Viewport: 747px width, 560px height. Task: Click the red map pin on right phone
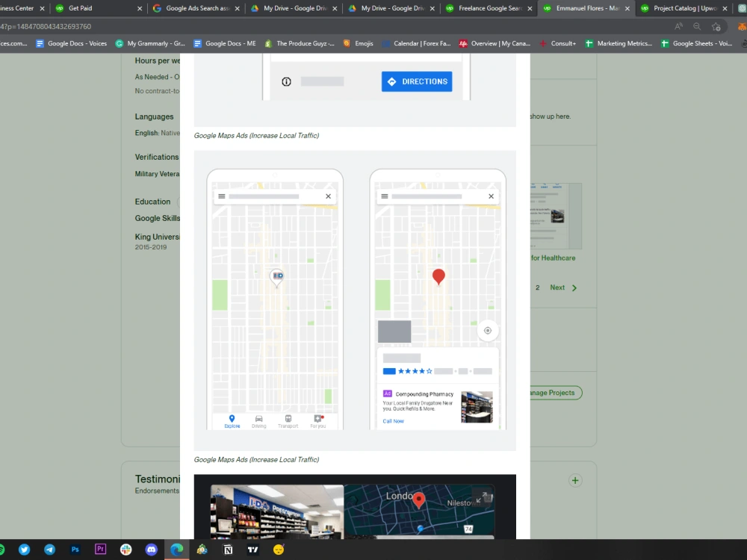pos(438,277)
